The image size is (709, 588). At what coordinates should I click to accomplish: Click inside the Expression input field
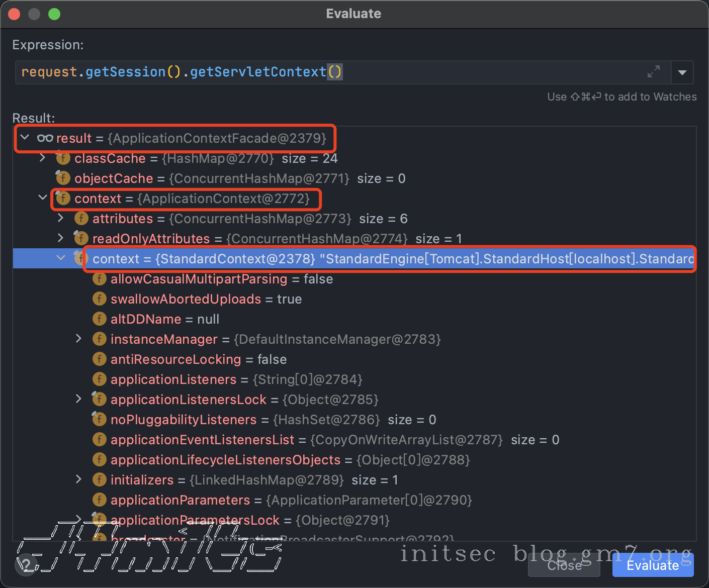click(x=453, y=72)
